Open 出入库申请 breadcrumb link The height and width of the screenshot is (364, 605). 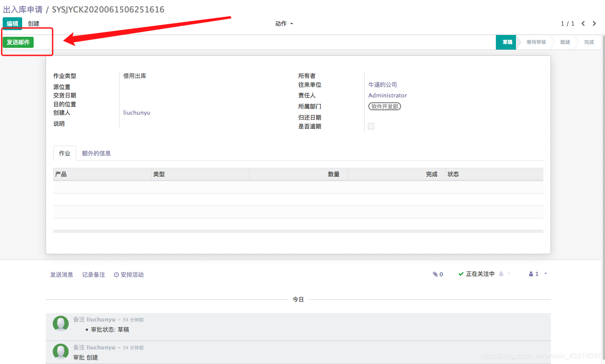[x=23, y=9]
